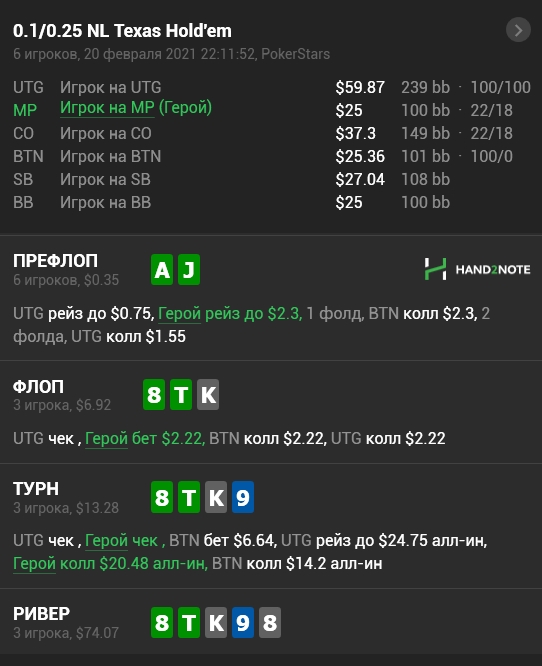Click the gray 8 river card
This screenshot has width=542, height=666.
pos(270,623)
